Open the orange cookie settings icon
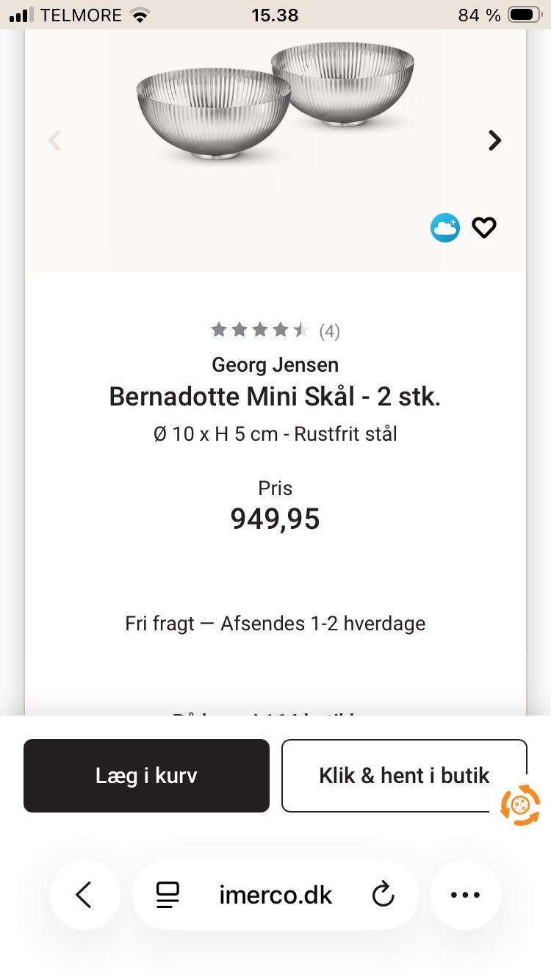Screen dimensions: 551x980 coord(520,805)
